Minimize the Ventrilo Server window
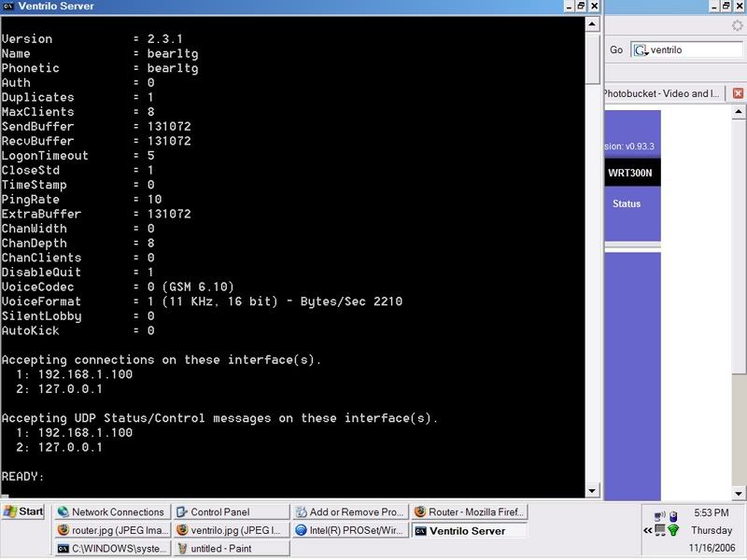Viewport: 747px width, 560px height. (570, 6)
